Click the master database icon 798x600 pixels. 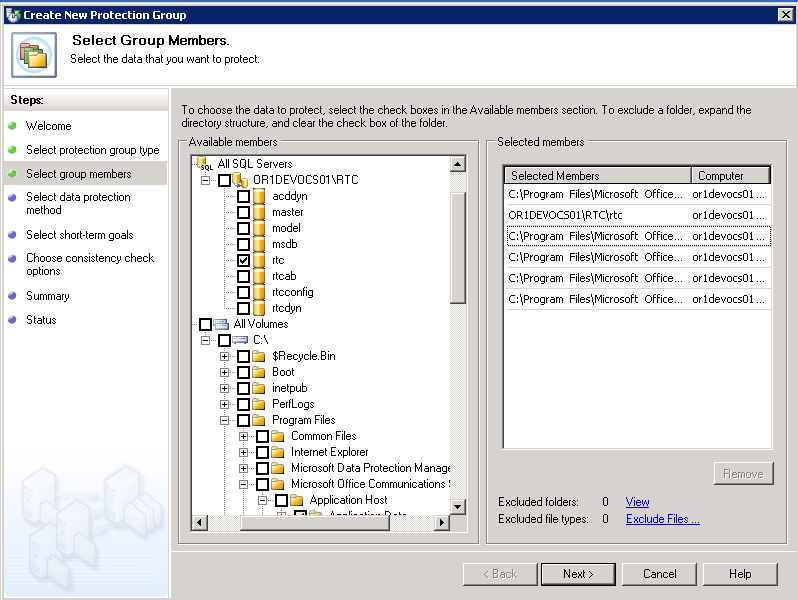[x=259, y=212]
